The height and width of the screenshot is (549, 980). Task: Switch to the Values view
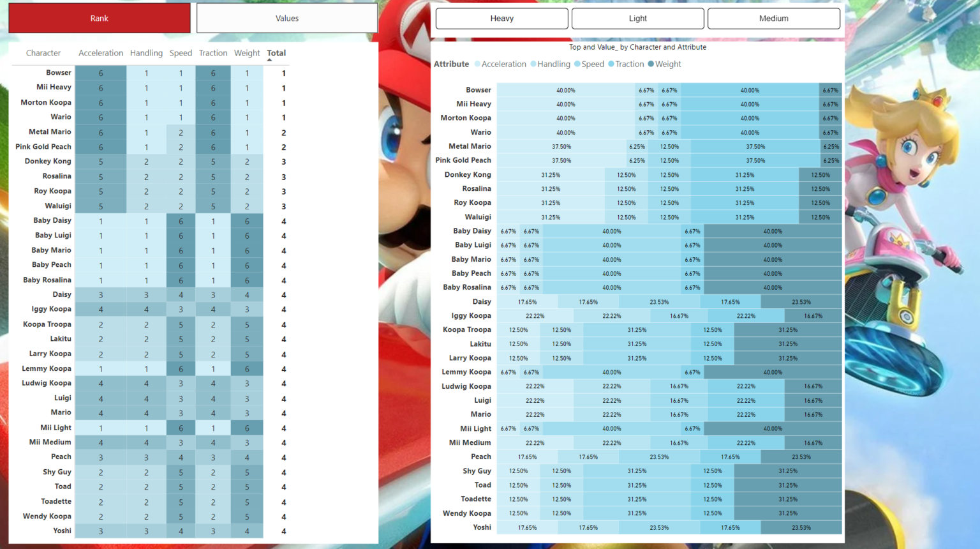click(287, 19)
